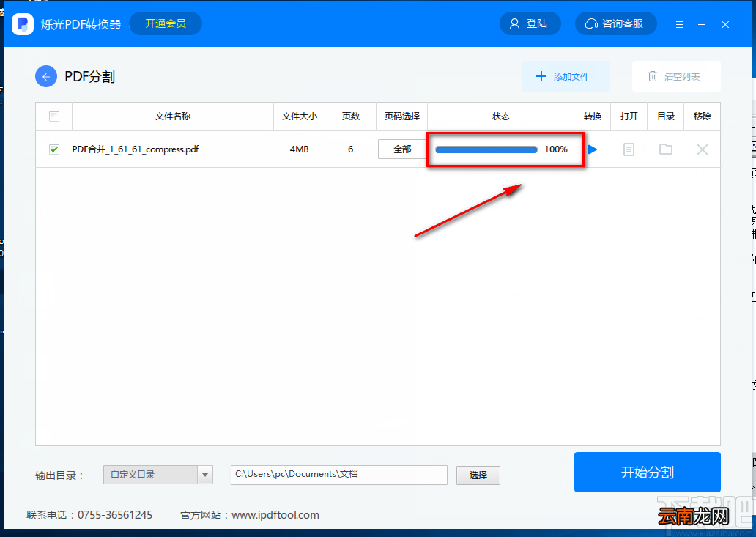Open the converted file document icon
The height and width of the screenshot is (537, 756).
(x=629, y=149)
